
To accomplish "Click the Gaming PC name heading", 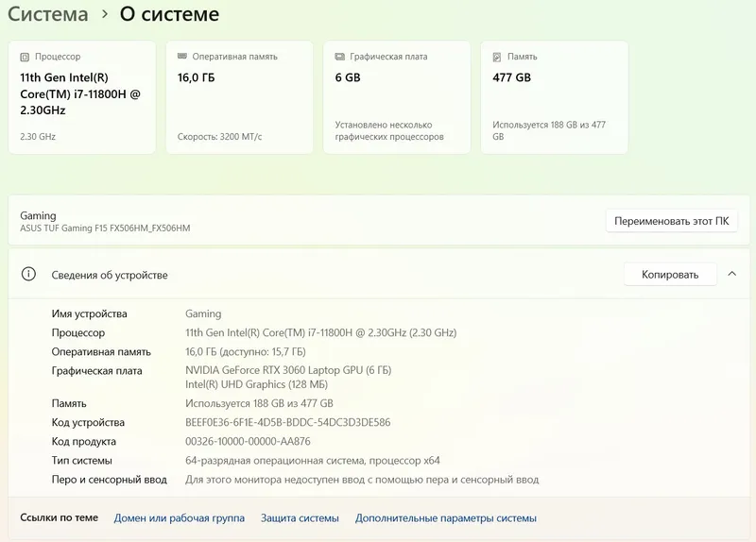I will [x=38, y=216].
